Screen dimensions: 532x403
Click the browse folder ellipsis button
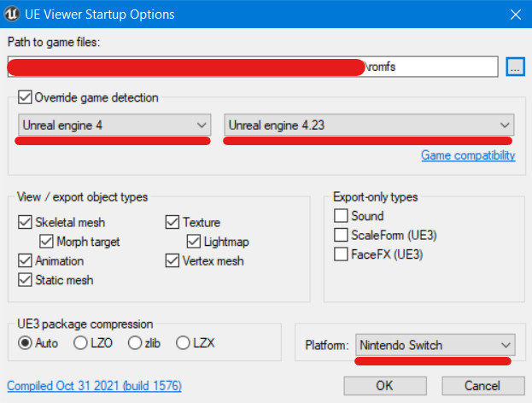point(515,67)
